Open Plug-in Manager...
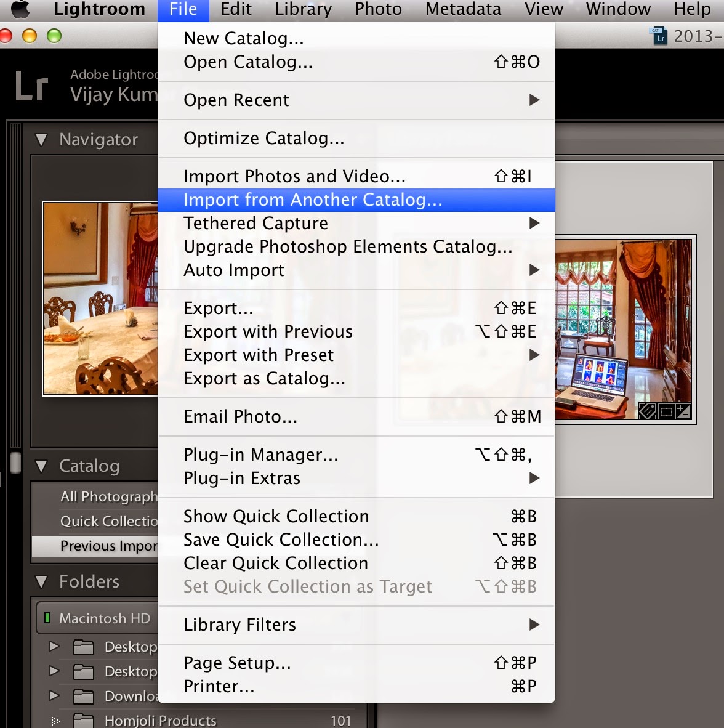The height and width of the screenshot is (728, 724). [356, 455]
